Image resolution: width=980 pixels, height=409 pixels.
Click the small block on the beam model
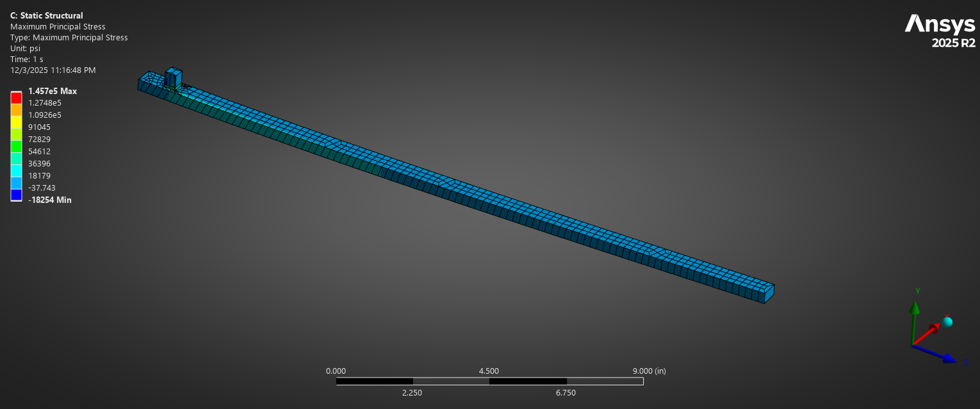click(174, 79)
